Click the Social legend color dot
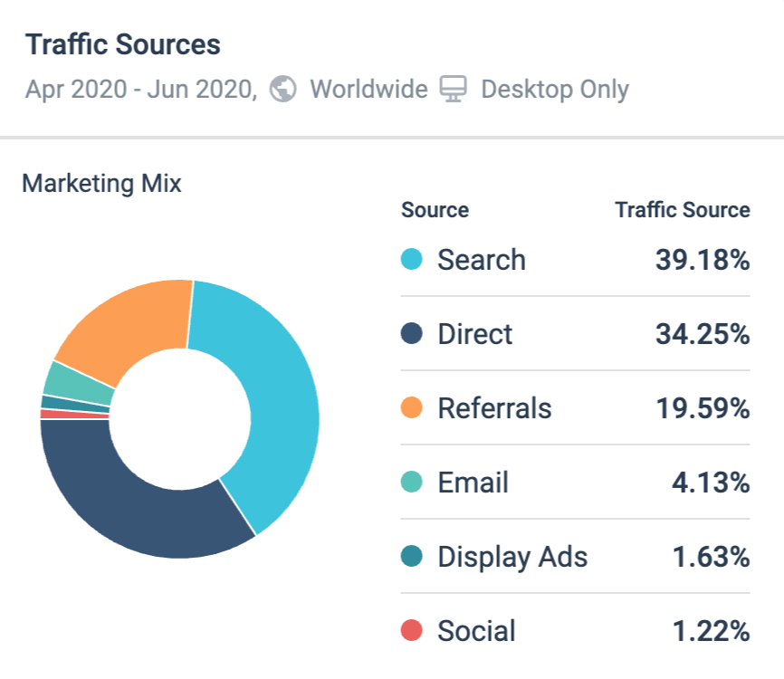This screenshot has height=679, width=784. click(412, 630)
